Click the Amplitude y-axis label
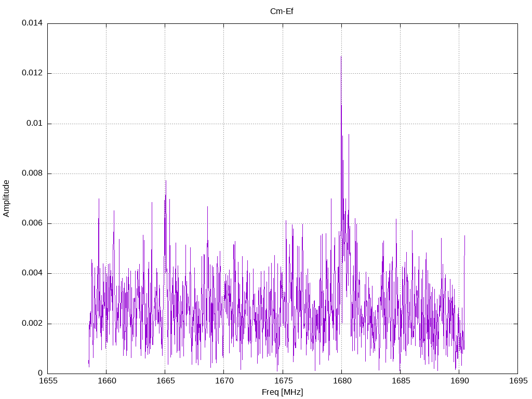Screen dimensions: 532x399 tap(6, 198)
